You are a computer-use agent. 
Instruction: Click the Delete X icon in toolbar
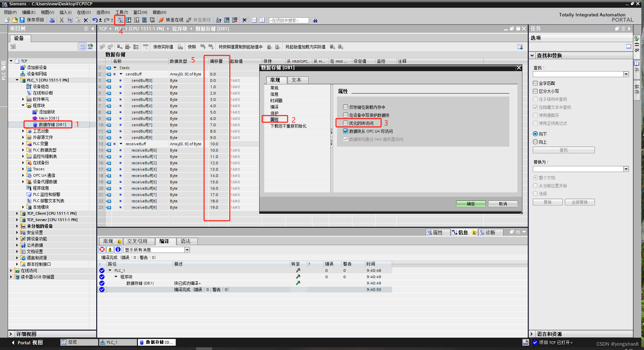click(x=86, y=20)
